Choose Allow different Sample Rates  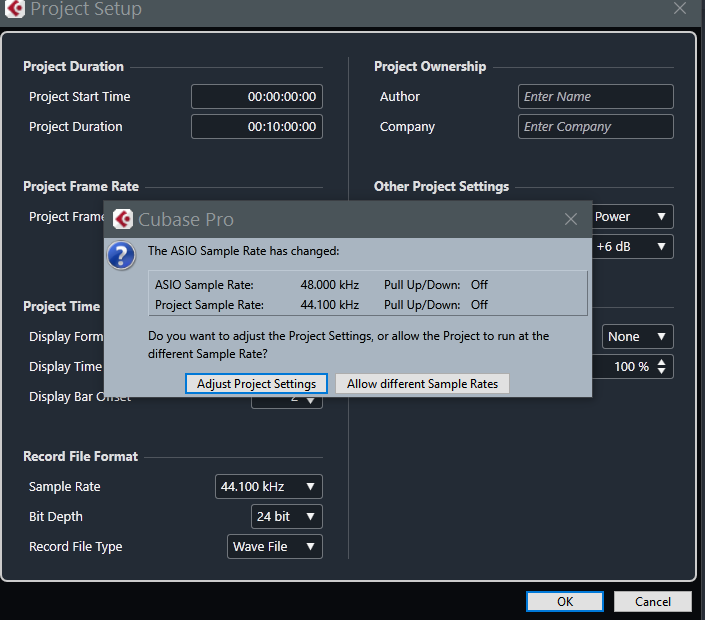422,384
